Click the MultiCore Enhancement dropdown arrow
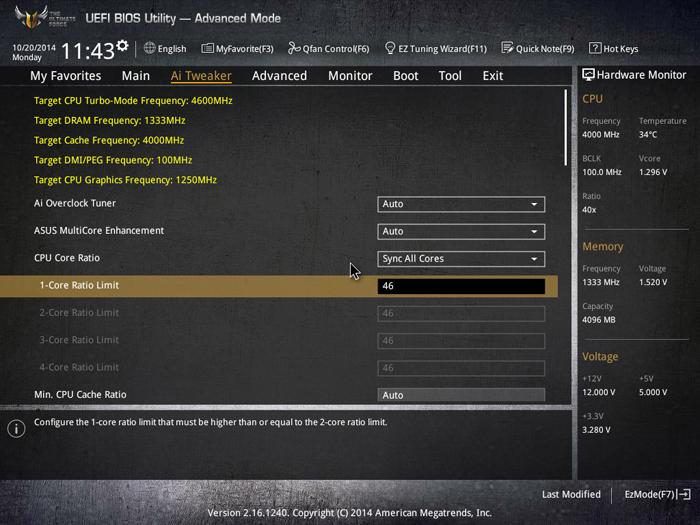Screen dimensions: 700x525 534,232
